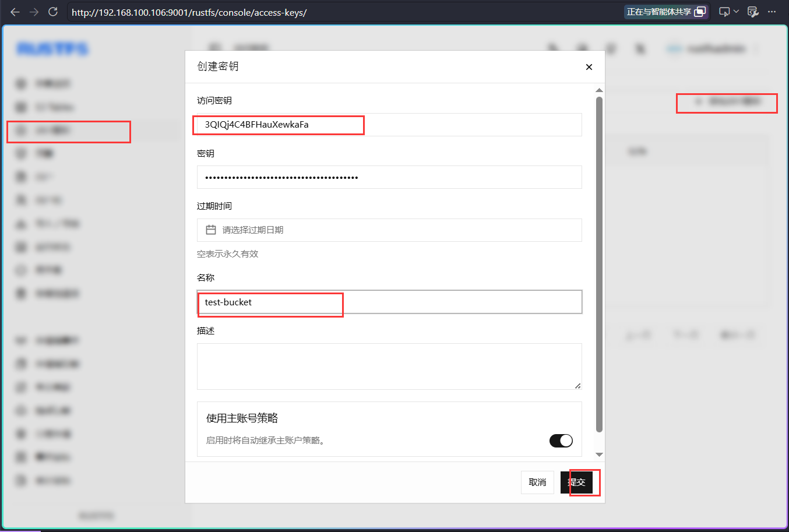Go back to the previous browser page

pos(15,12)
